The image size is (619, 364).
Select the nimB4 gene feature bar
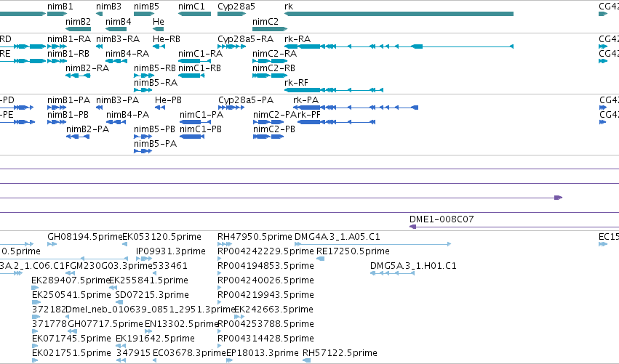point(116,29)
